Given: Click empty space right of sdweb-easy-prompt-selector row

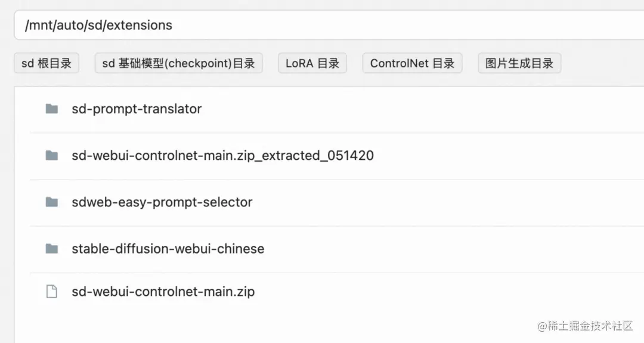Looking at the screenshot, I should (448, 202).
